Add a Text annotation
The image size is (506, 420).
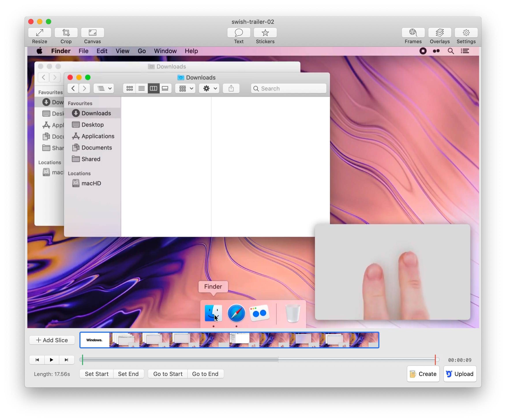point(238,33)
